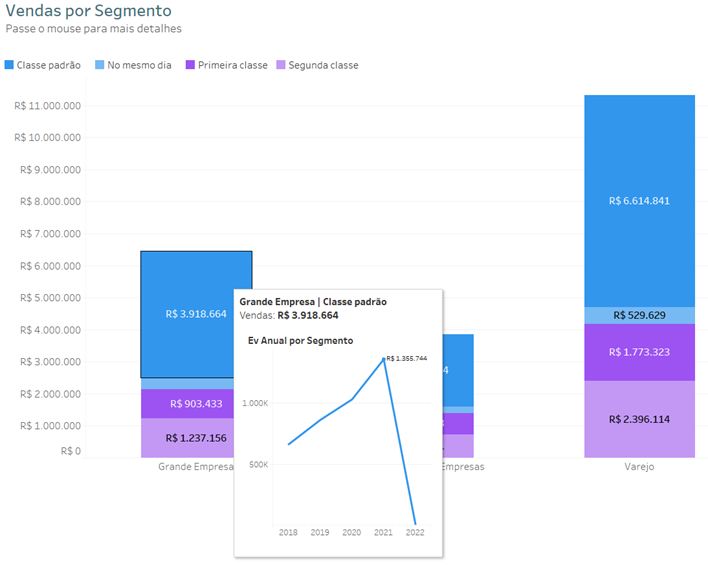This screenshot has width=708, height=565.
Task: Click the Vendas por Segmento title
Action: [x=88, y=10]
